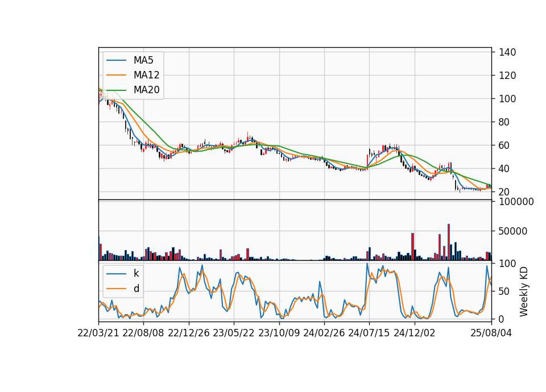Image resolution: width=546 pixels, height=392 pixels.
Task: Click the orange MA12 legend line sample
Action: click(116, 75)
